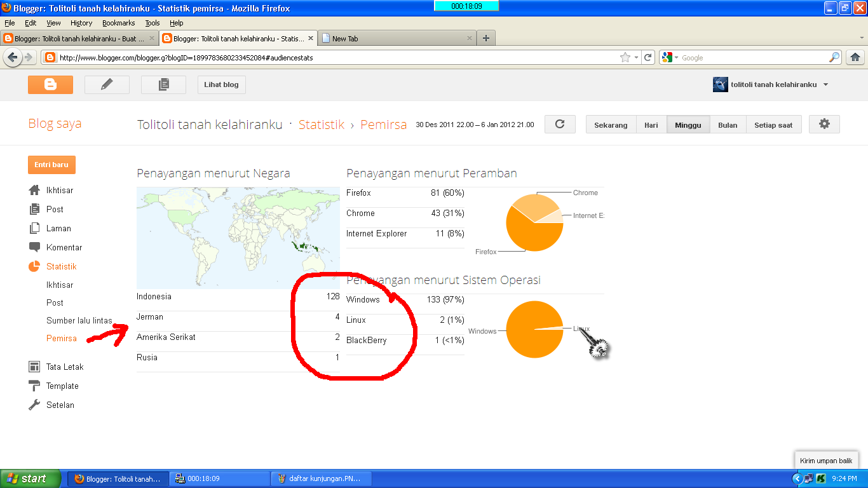Click the Komentar speech bubble icon
This screenshot has height=488, width=868.
34,247
